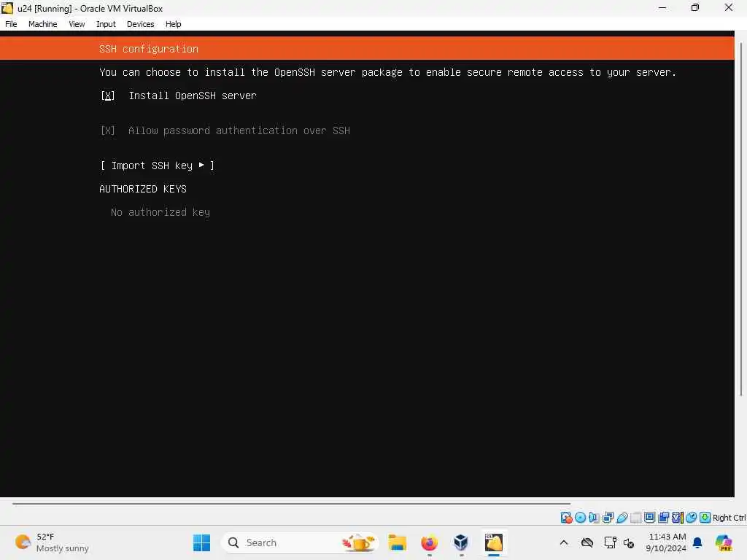Open Copilot preview from the taskbar
The height and width of the screenshot is (560, 747).
click(x=724, y=542)
